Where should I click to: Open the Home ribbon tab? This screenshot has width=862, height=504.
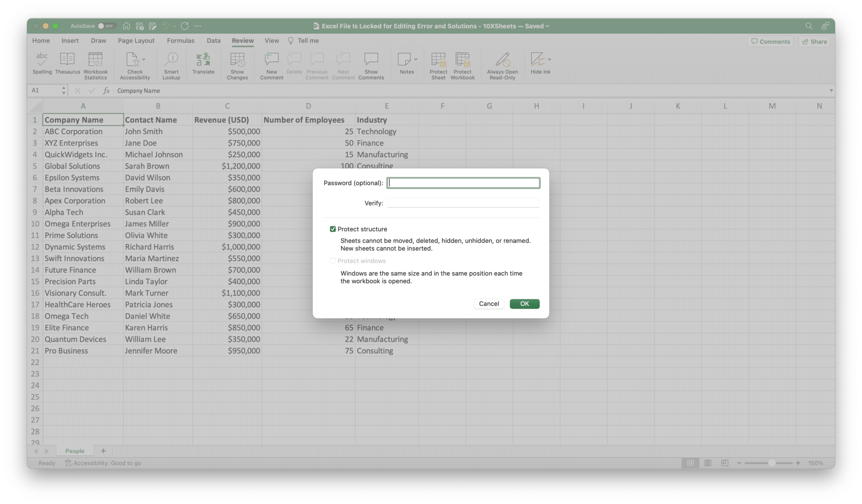pos(41,41)
